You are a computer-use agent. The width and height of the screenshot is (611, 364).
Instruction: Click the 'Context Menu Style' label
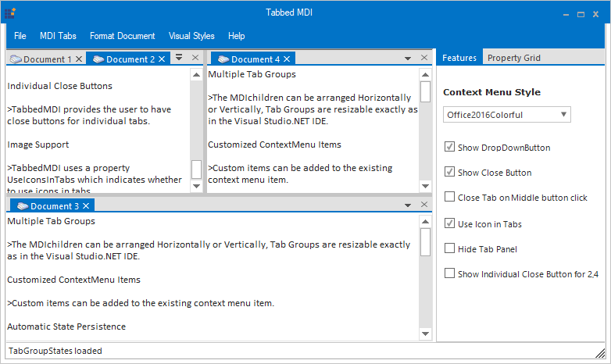click(x=491, y=92)
